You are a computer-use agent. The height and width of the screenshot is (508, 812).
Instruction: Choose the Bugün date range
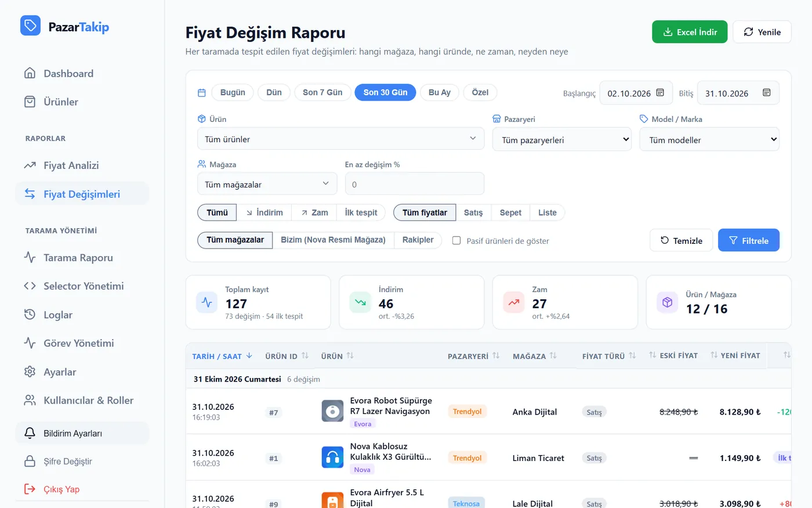[233, 92]
